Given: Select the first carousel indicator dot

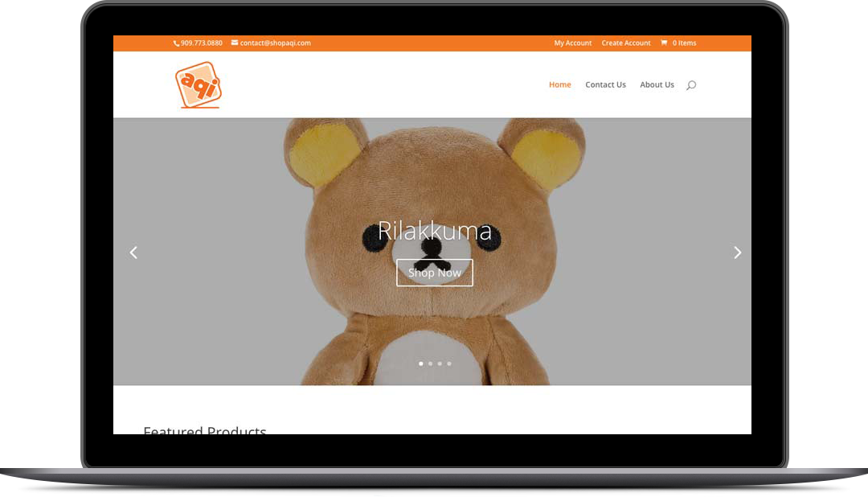Looking at the screenshot, I should pyautogui.click(x=420, y=364).
